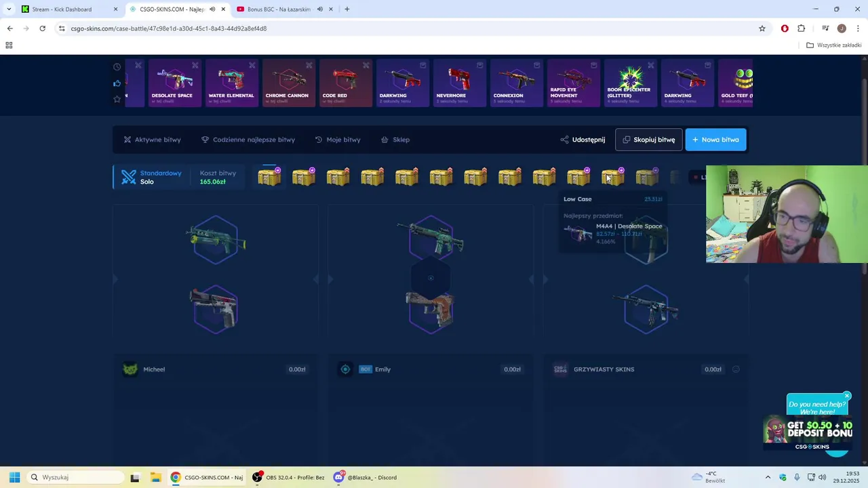The height and width of the screenshot is (488, 868).
Task: Open BOT Emily's player entry
Action: [374, 369]
